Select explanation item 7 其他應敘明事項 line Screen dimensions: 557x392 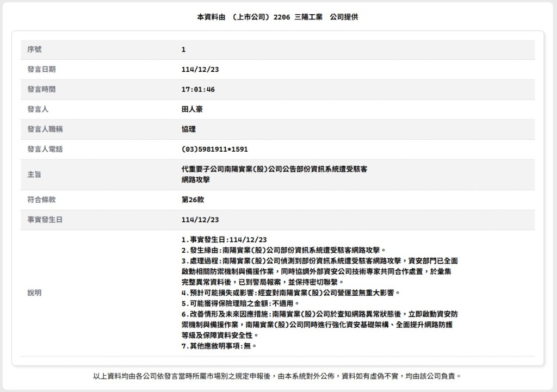(x=219, y=345)
